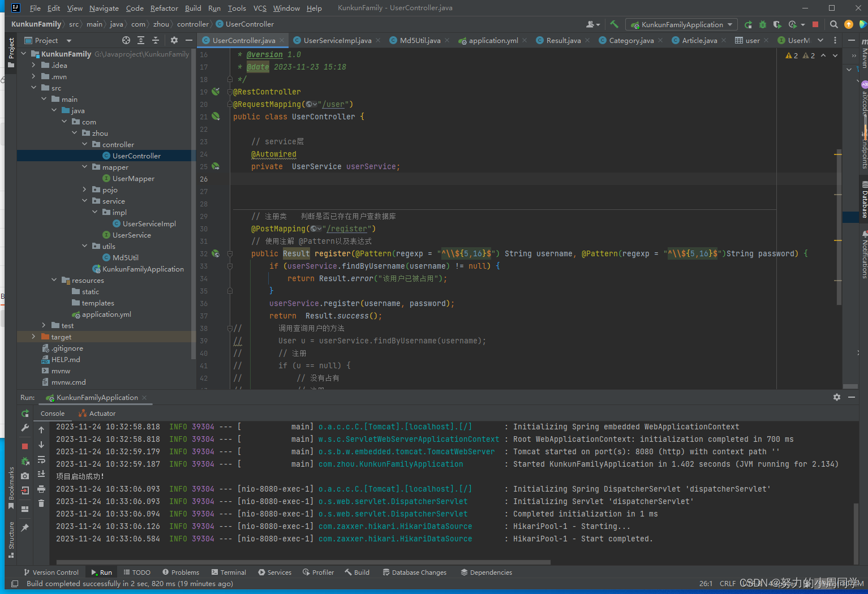The image size is (868, 594).
Task: Collapse all in the Project panel
Action: coord(156,40)
